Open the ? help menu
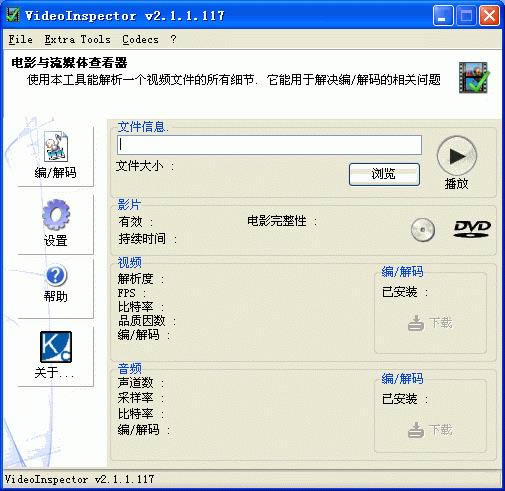Image resolution: width=505 pixels, height=491 pixels. (173, 39)
